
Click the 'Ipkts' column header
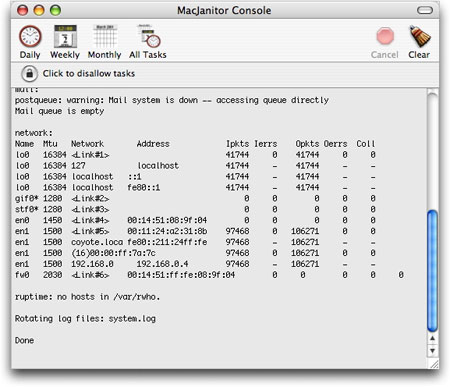[238, 144]
